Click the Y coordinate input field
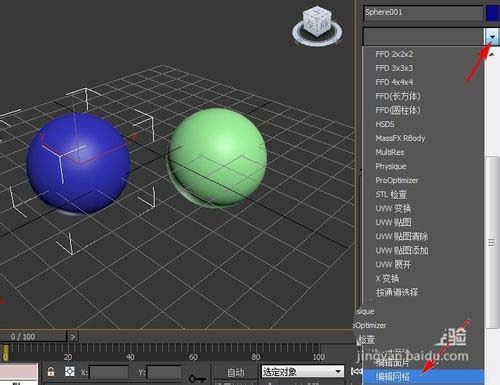This screenshot has width=500, height=385. pos(164,372)
